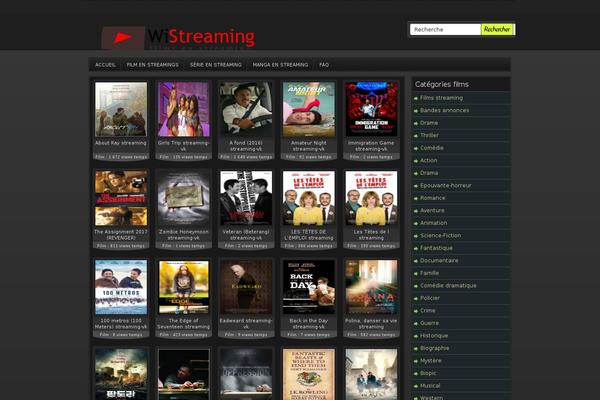Click the LES TÊTES DE L'EMPLOI streaming title
The width and height of the screenshot is (600, 400).
point(308,235)
